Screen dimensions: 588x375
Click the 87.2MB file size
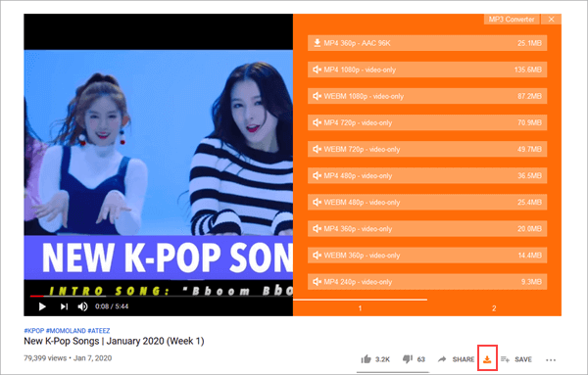[529, 96]
